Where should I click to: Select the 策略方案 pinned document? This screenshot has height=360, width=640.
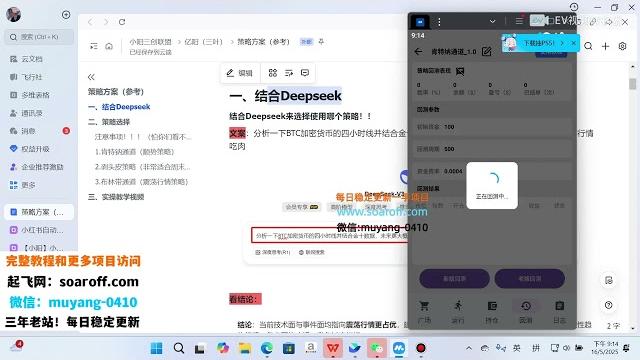point(39,212)
